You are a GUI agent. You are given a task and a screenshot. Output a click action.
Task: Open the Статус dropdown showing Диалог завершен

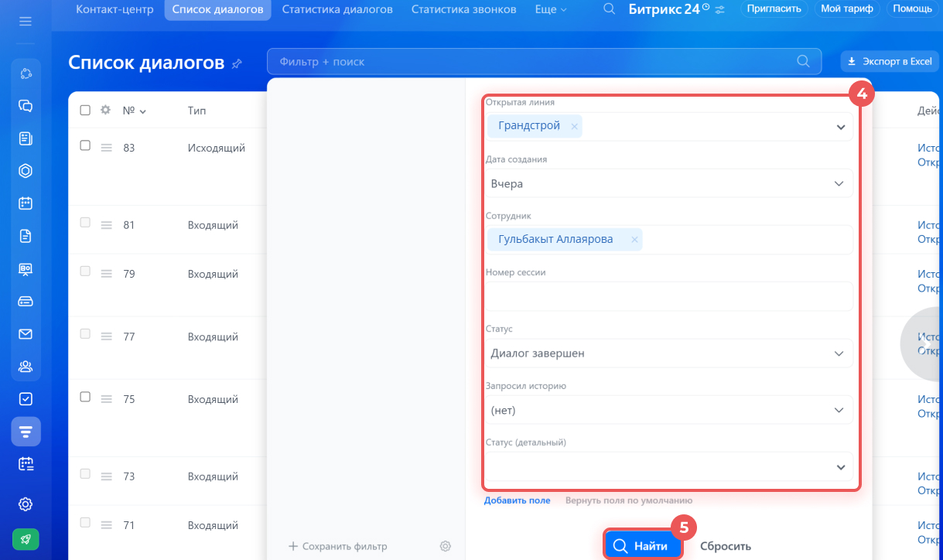(669, 353)
